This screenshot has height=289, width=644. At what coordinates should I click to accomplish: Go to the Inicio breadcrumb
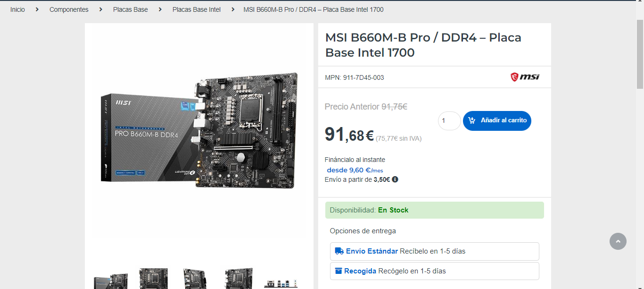[17, 9]
